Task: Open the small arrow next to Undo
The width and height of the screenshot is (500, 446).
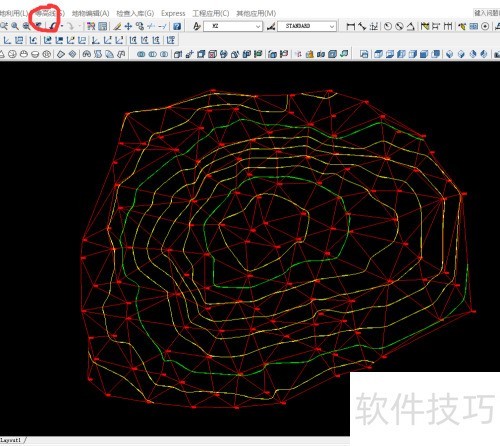Action: click(62, 26)
